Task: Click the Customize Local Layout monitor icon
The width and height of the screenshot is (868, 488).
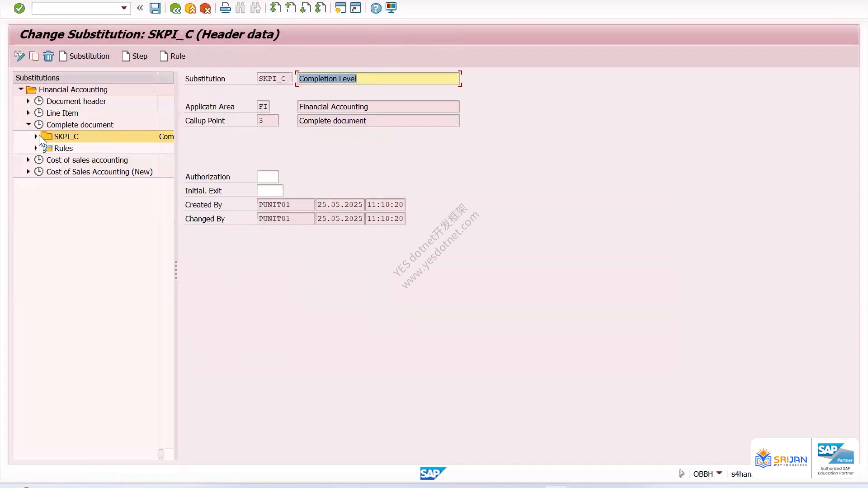Action: coord(391,8)
